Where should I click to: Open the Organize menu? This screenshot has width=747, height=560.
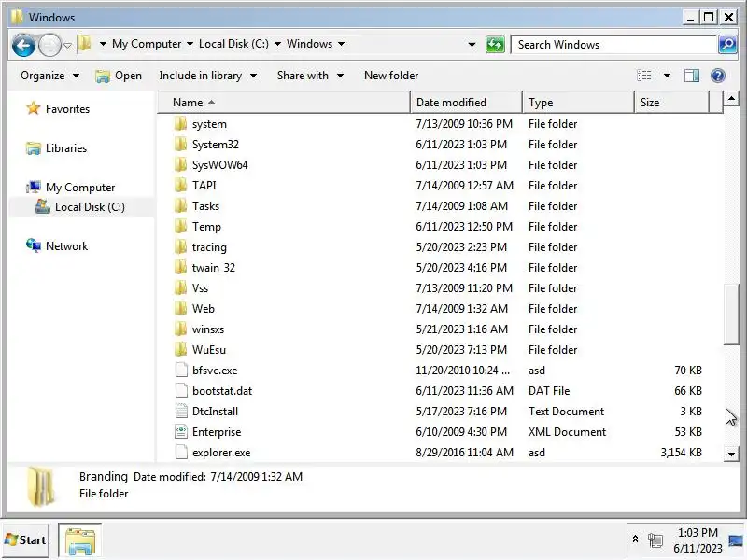[49, 76]
